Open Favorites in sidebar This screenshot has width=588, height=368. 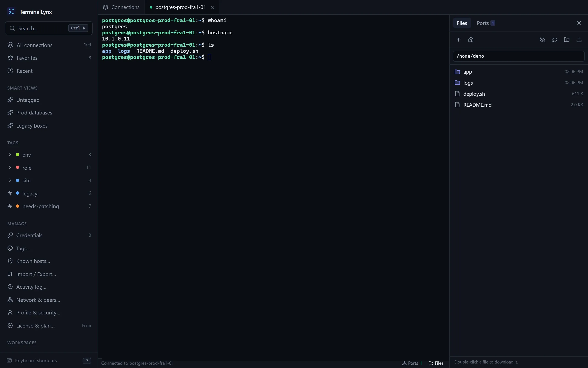point(49,58)
